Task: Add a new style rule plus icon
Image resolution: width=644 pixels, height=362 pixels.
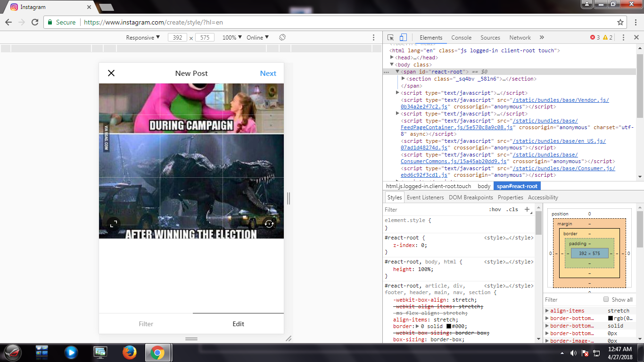Action: pos(527,209)
